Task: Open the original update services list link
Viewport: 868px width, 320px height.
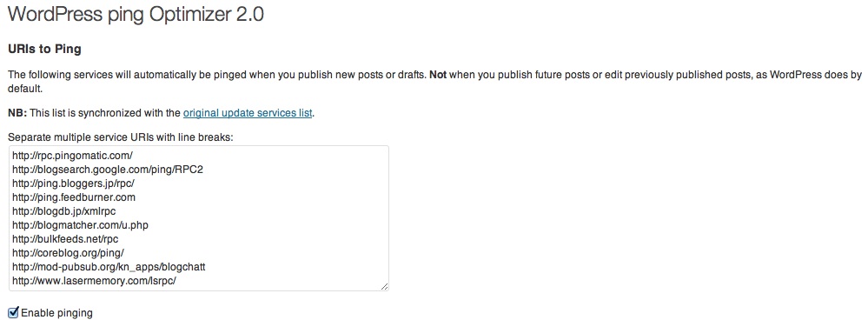Action: pyautogui.click(x=248, y=114)
